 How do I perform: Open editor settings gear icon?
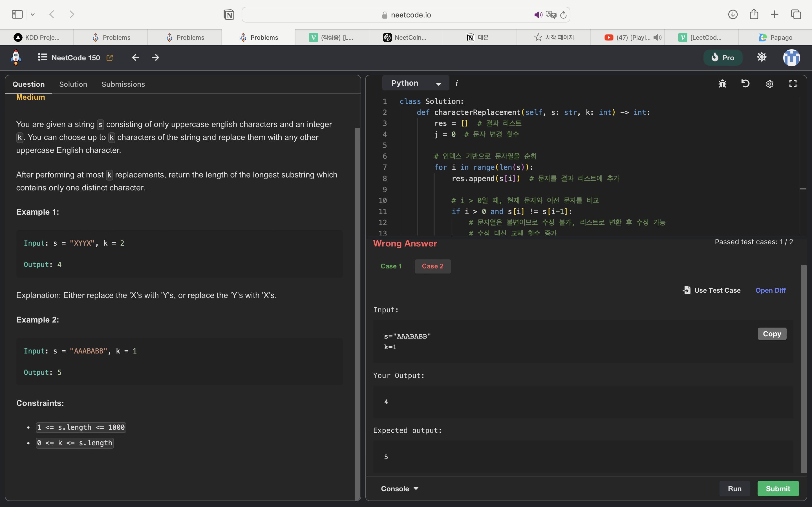tap(769, 84)
